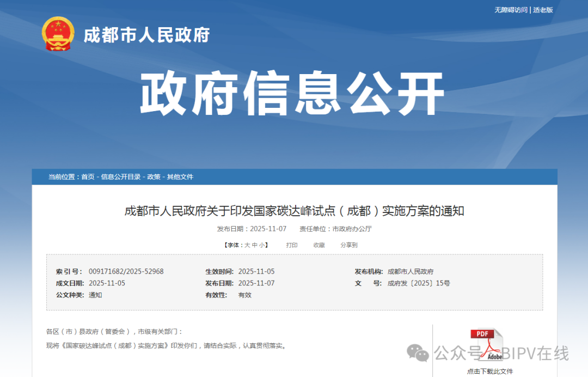Click the WeChat logo in the watermark
This screenshot has height=377, width=588.
click(x=419, y=353)
